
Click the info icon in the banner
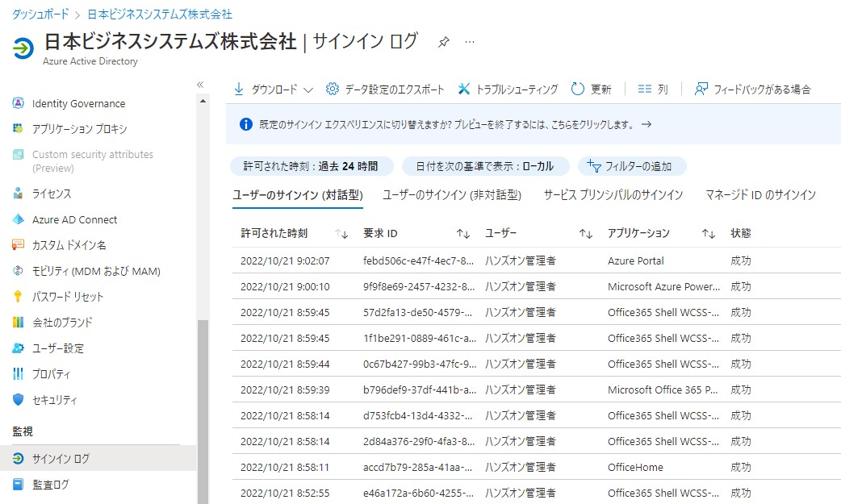[x=245, y=124]
